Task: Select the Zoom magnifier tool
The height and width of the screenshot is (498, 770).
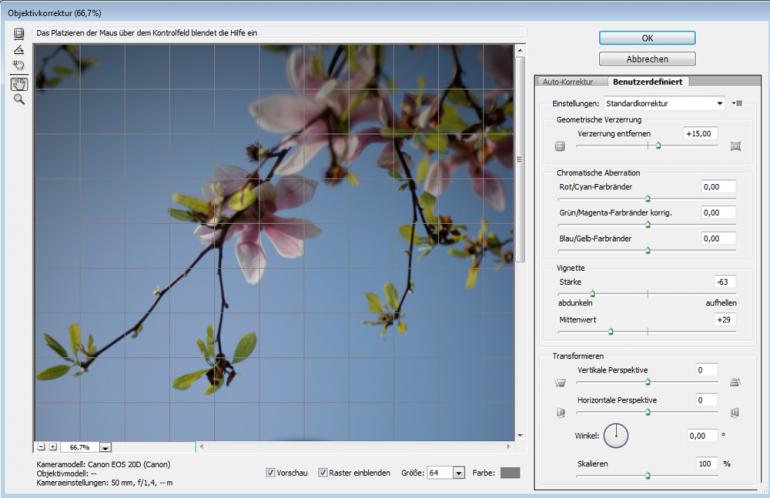Action: [19, 99]
